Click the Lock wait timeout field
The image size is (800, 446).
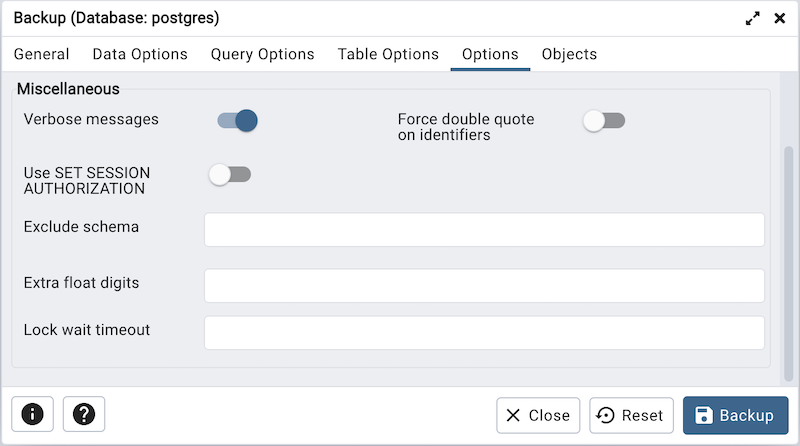point(484,333)
